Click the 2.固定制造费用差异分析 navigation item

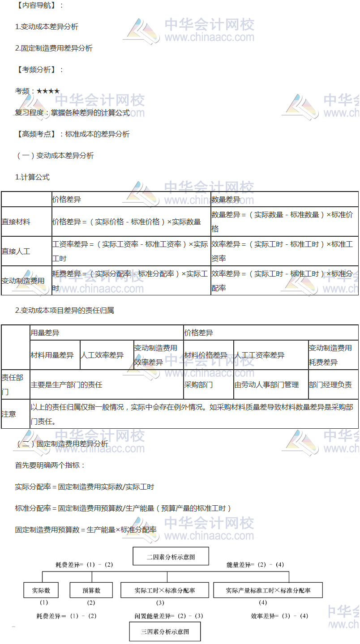(x=54, y=48)
